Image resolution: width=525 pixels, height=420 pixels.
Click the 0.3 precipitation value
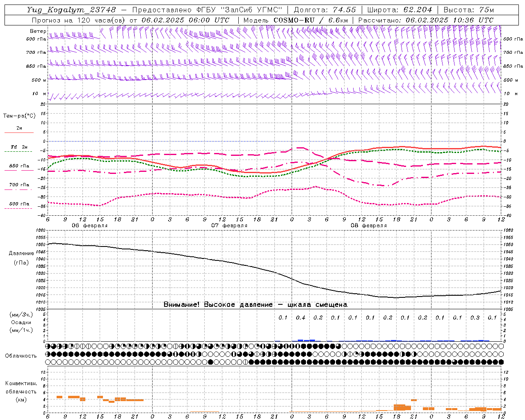click(x=475, y=317)
